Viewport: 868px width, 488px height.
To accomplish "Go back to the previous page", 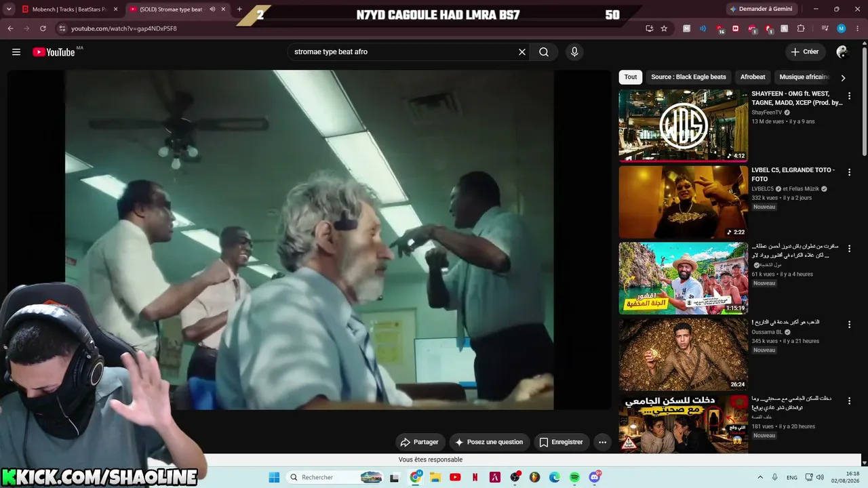I will pos(10,28).
